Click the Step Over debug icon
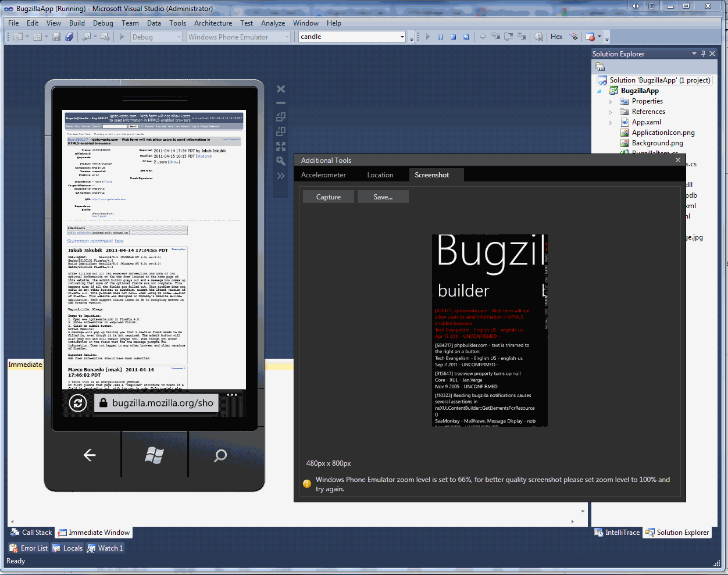 coord(509,37)
